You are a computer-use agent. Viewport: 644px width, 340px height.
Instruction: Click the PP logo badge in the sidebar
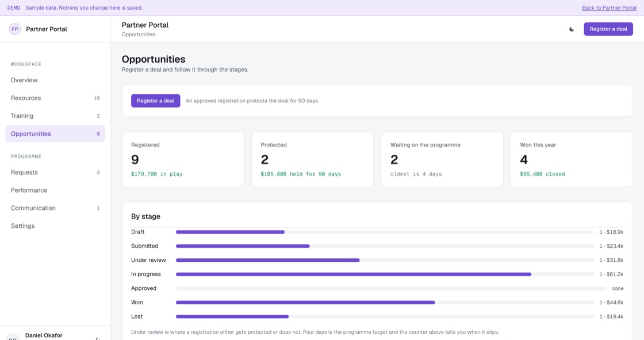tap(15, 29)
